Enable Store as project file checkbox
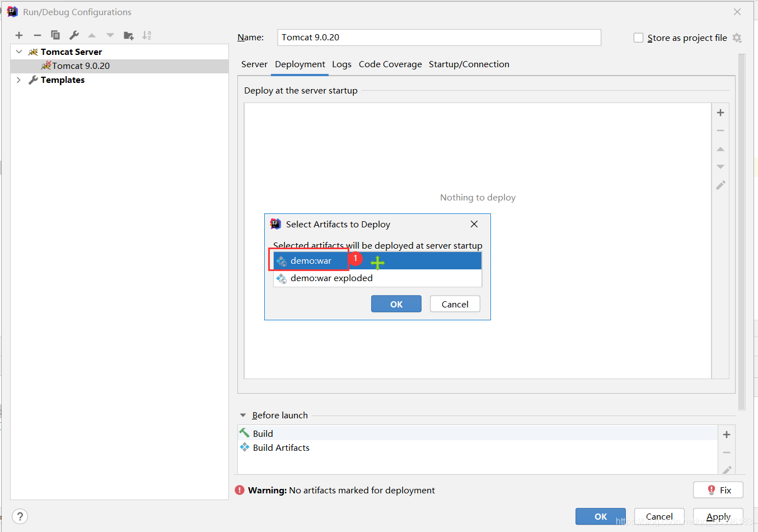The height and width of the screenshot is (532, 758). 638,38
